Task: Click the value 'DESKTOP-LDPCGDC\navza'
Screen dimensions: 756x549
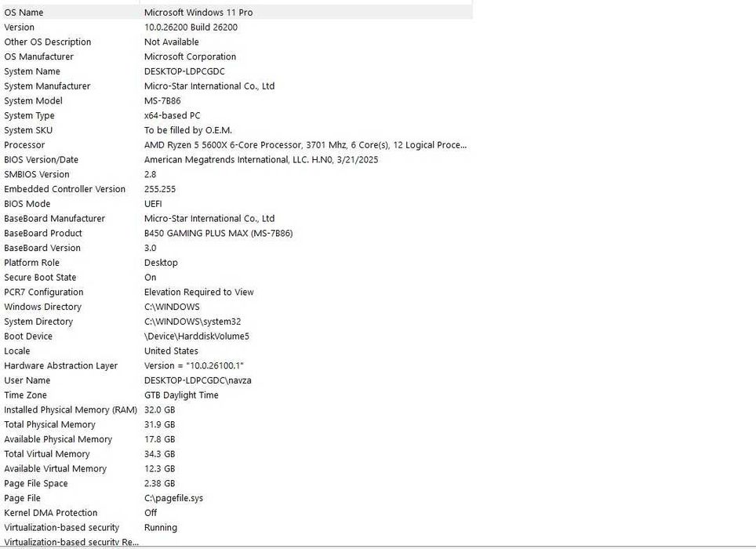Action: point(198,380)
